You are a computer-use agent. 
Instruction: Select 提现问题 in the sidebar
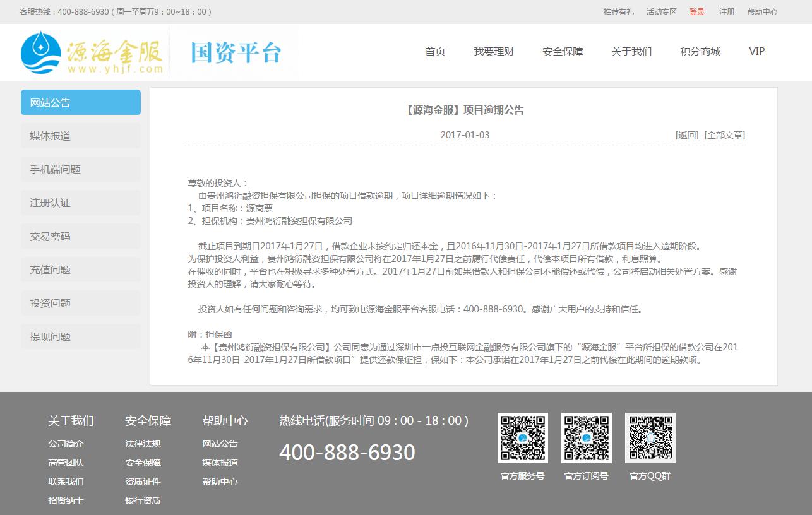point(80,336)
